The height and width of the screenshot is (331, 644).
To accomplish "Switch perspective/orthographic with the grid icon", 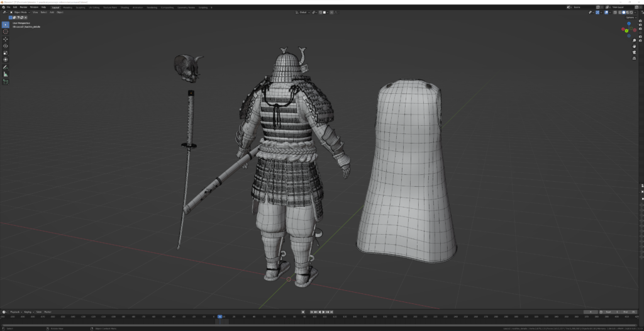I will tap(634, 58).
